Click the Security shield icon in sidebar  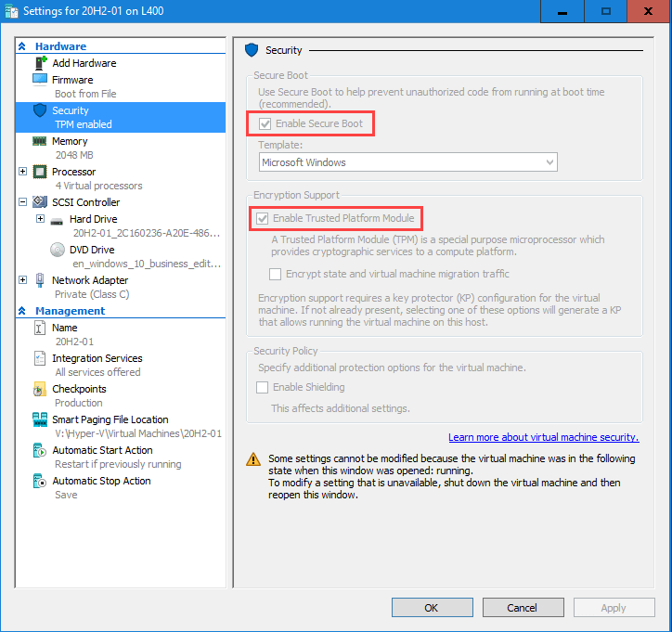40,110
